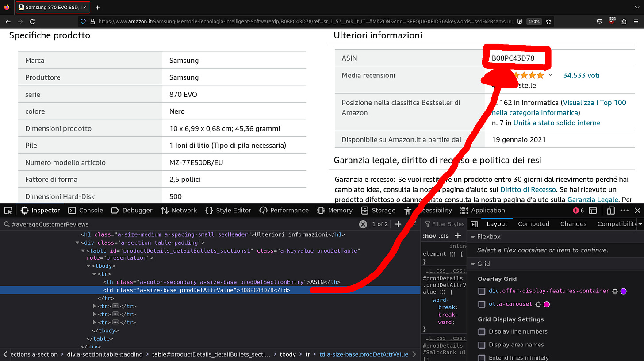
Task: Bookmark this page with star icon
Action: tap(548, 21)
